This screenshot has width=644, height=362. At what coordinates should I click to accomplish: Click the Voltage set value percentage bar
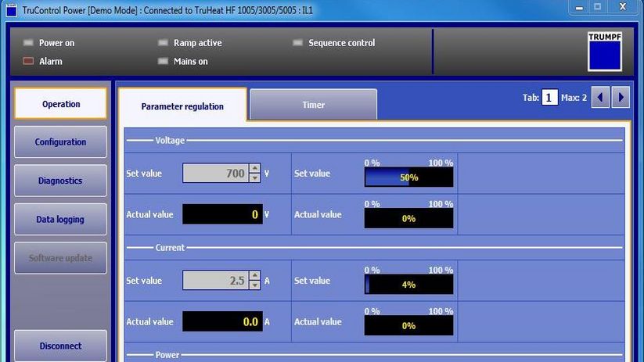408,177
